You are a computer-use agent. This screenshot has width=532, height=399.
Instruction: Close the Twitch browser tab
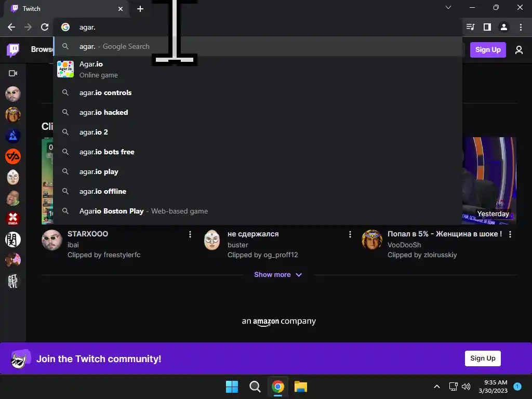121,9
